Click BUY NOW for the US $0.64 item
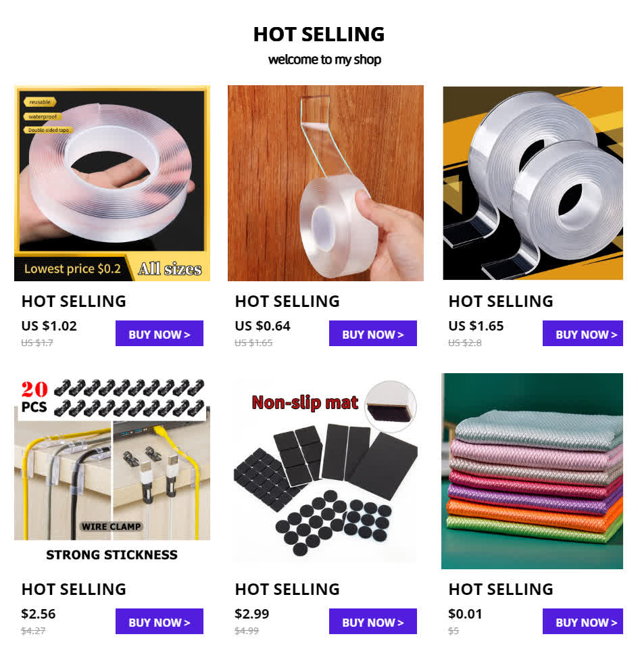638x672 pixels. pos(373,333)
